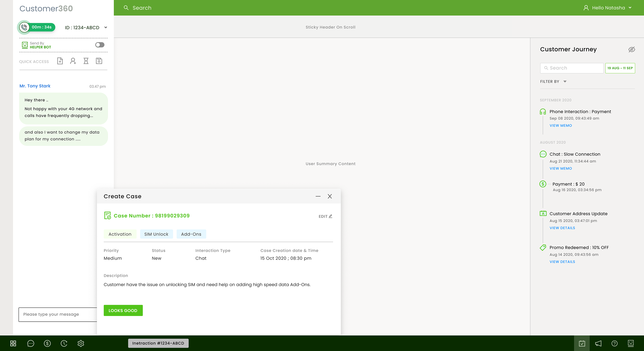Click the Medium priority value
Screen dimensions: 644x351
click(x=113, y=258)
